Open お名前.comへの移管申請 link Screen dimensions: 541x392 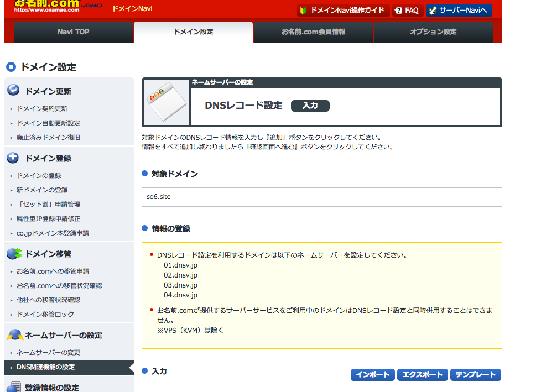pos(53,271)
